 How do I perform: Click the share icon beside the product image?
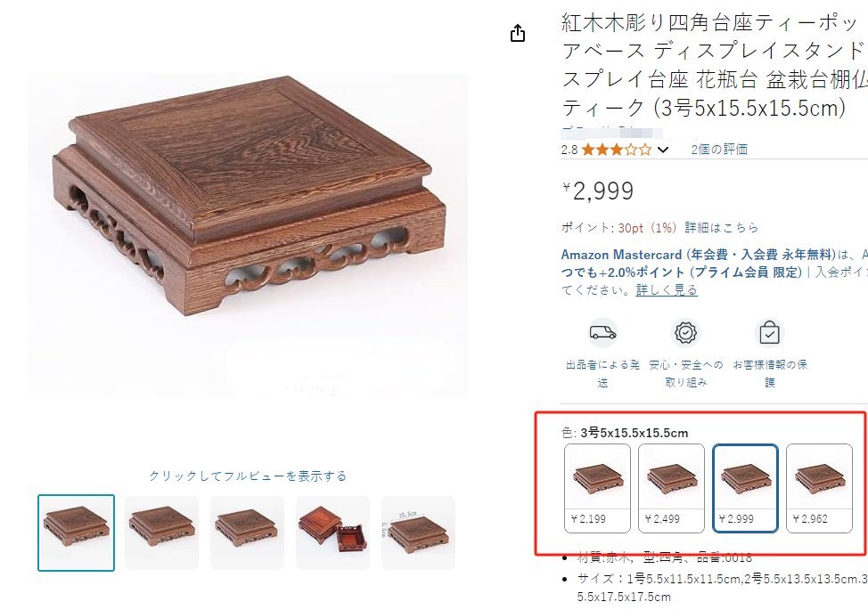coord(518,33)
